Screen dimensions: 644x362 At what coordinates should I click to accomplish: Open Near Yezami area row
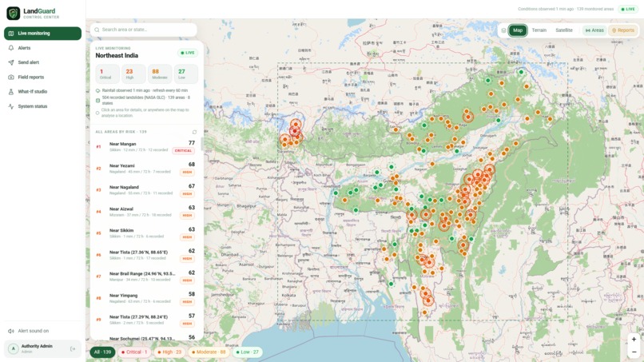pyautogui.click(x=145, y=169)
